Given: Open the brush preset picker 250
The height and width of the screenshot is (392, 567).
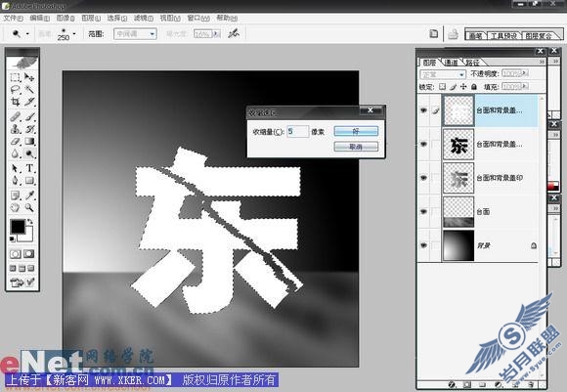Looking at the screenshot, I should (65, 34).
